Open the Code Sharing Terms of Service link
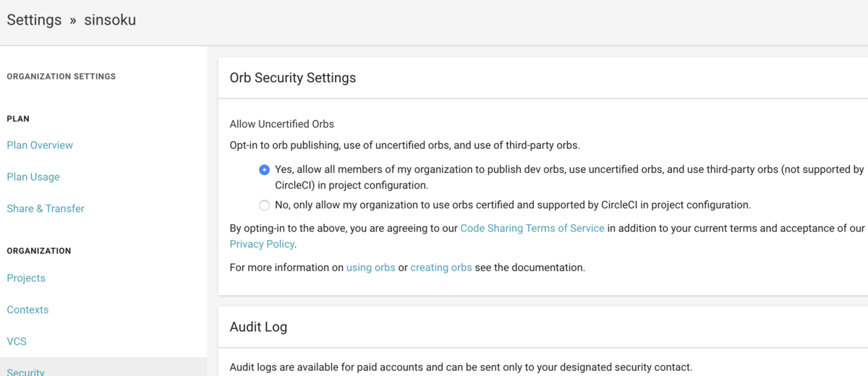The width and height of the screenshot is (868, 376). coord(532,228)
